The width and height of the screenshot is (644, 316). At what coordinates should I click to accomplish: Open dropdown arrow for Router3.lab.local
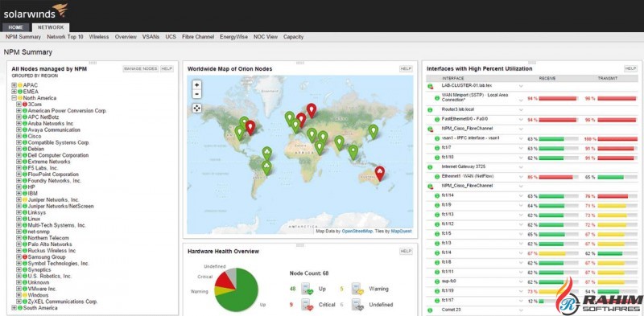(521, 110)
